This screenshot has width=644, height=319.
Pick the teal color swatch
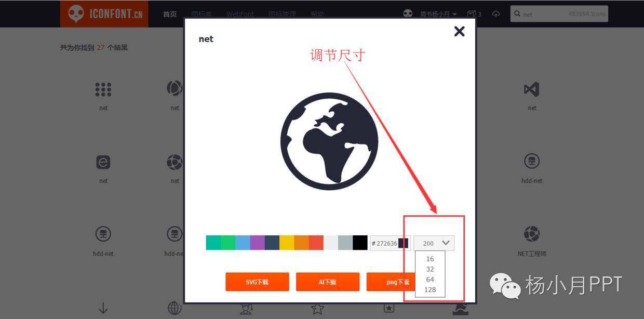[213, 243]
